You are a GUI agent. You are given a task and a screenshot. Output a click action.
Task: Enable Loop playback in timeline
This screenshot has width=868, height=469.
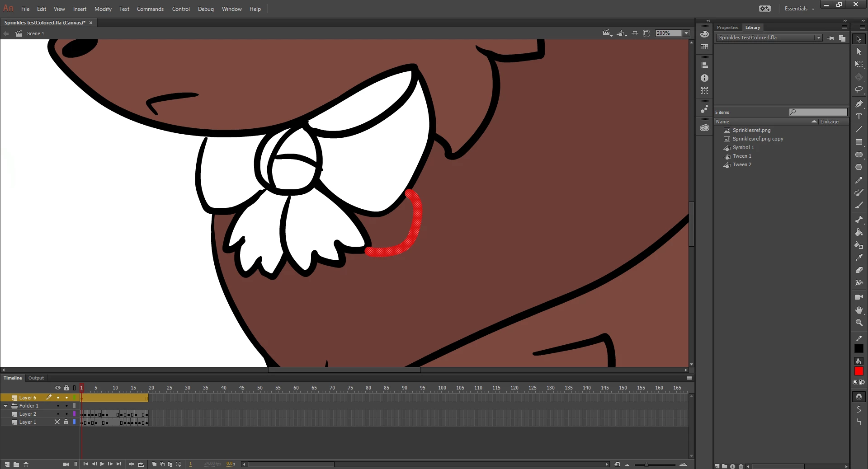pyautogui.click(x=141, y=464)
